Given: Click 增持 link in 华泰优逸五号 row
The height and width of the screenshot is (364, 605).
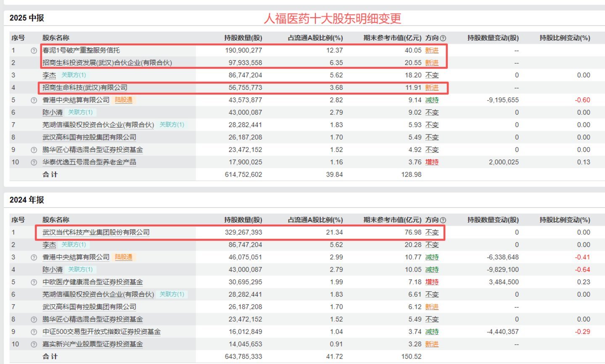Looking at the screenshot, I should pyautogui.click(x=432, y=162).
